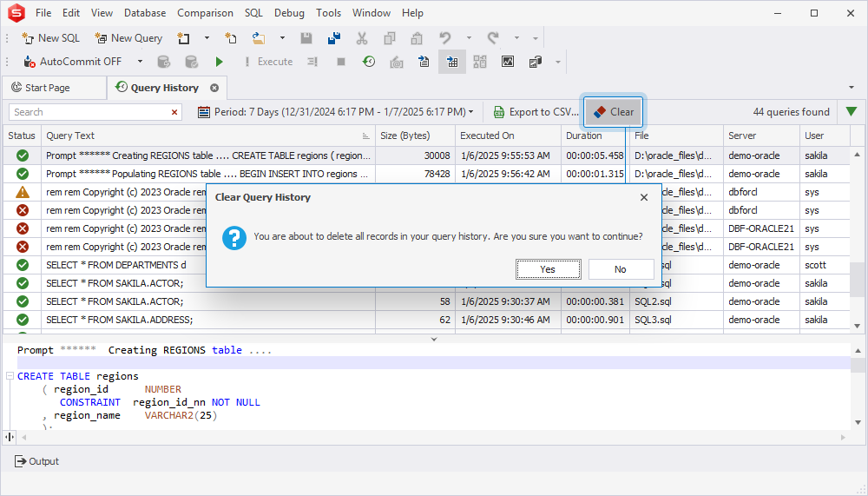Click the green filter triangle icon
The height and width of the screenshot is (496, 868).
852,112
